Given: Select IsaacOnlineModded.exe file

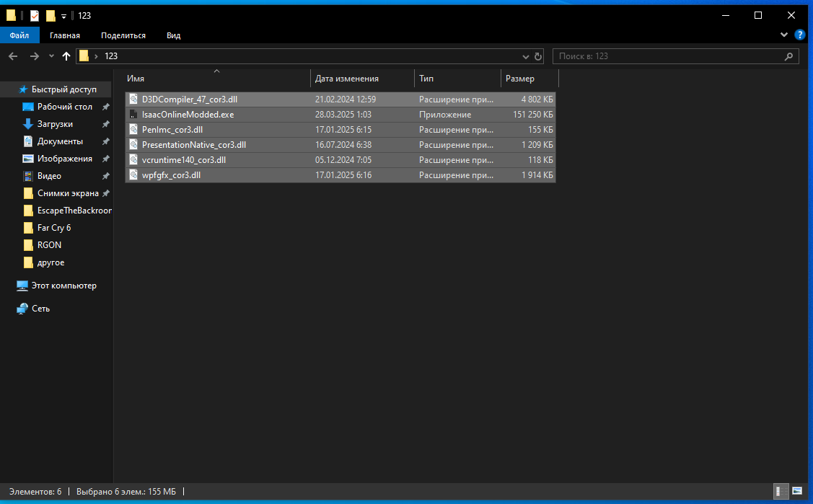Looking at the screenshot, I should (188, 115).
